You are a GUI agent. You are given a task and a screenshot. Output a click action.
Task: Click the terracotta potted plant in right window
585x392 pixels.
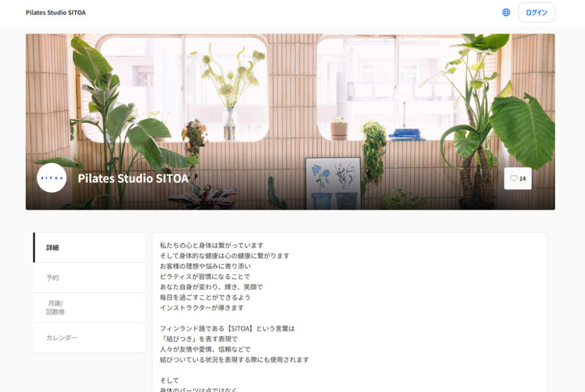coord(339,130)
